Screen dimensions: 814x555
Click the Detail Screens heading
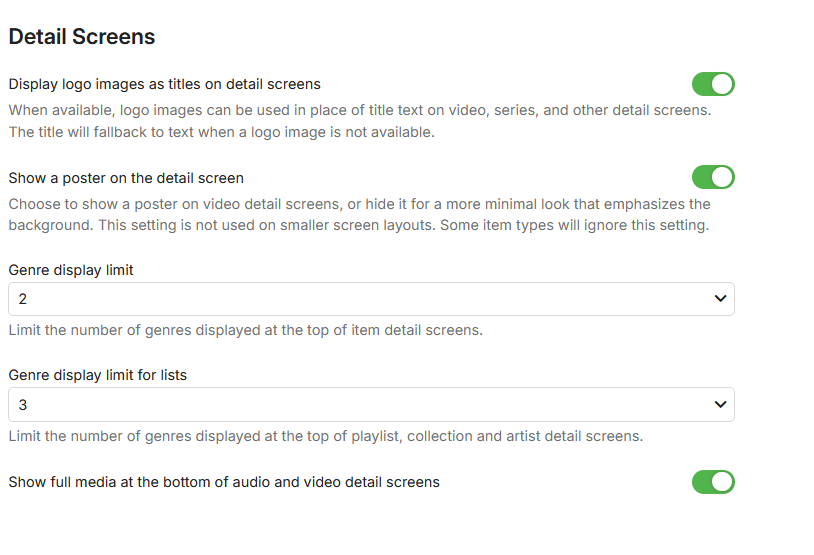point(82,37)
